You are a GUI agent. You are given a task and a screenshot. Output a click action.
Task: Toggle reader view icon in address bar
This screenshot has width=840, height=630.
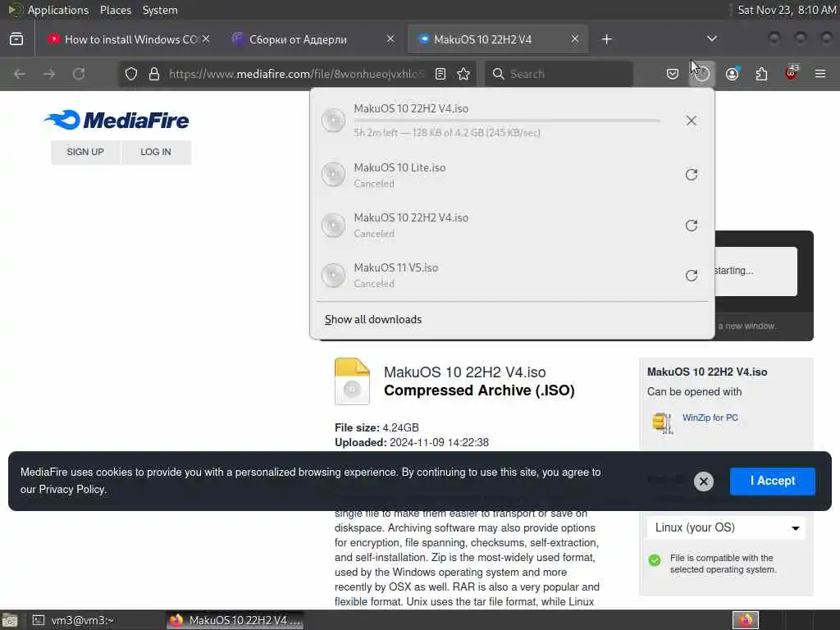(x=441, y=74)
